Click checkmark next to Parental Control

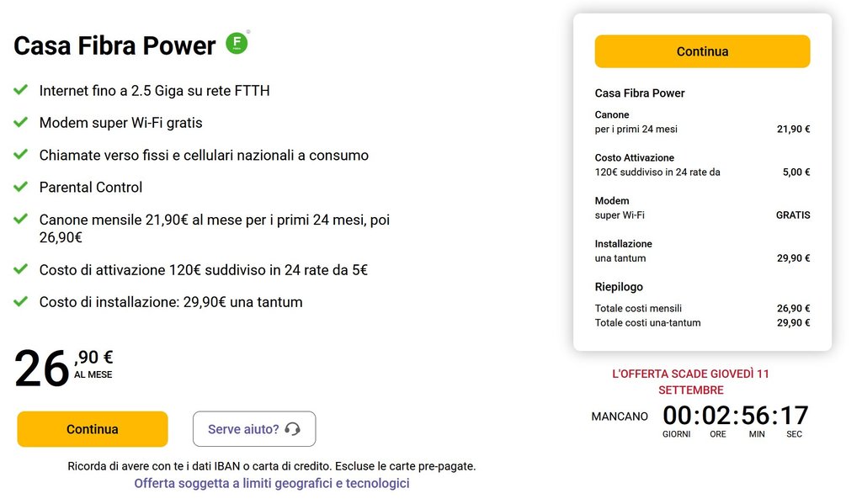pyautogui.click(x=21, y=187)
